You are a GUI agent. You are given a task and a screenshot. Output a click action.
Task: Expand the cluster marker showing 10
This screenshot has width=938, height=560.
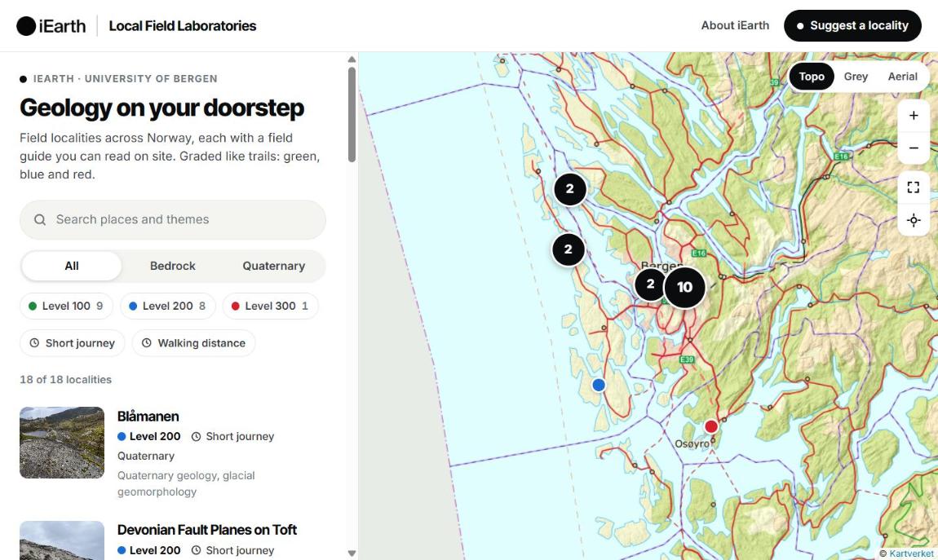click(684, 288)
